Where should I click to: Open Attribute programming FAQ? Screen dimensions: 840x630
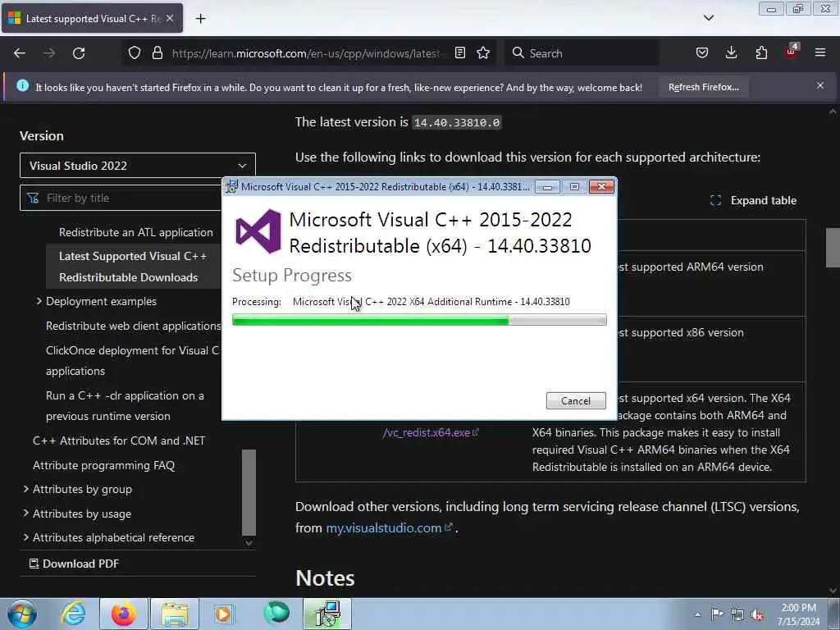[104, 465]
